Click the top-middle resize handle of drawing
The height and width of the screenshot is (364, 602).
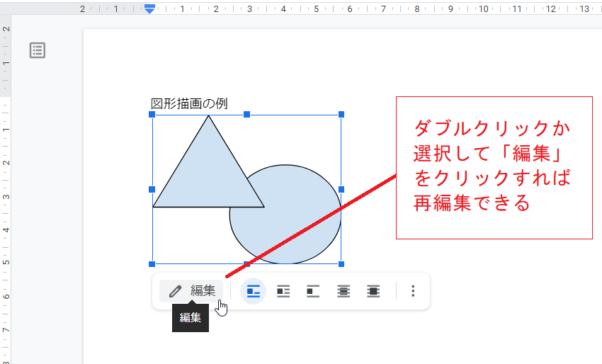pyautogui.click(x=247, y=115)
